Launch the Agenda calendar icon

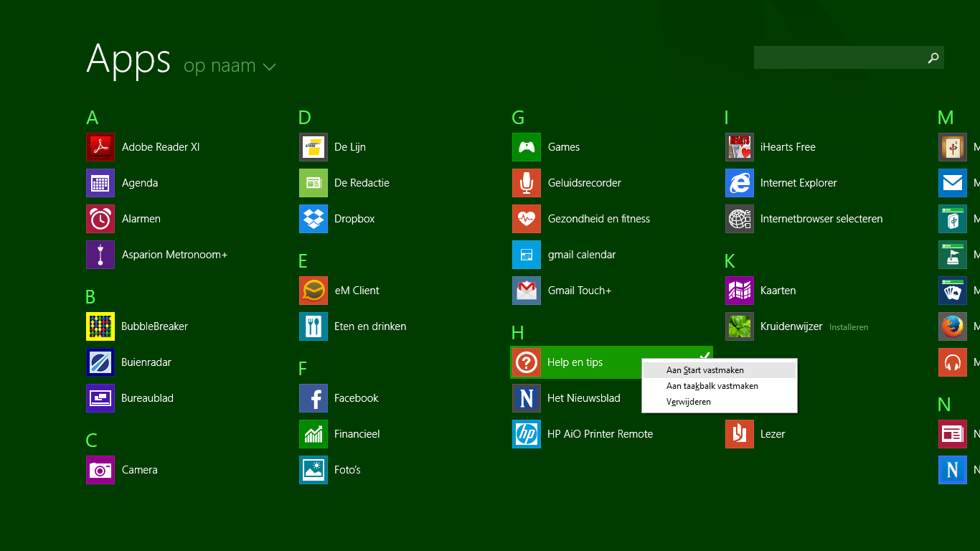[x=100, y=183]
